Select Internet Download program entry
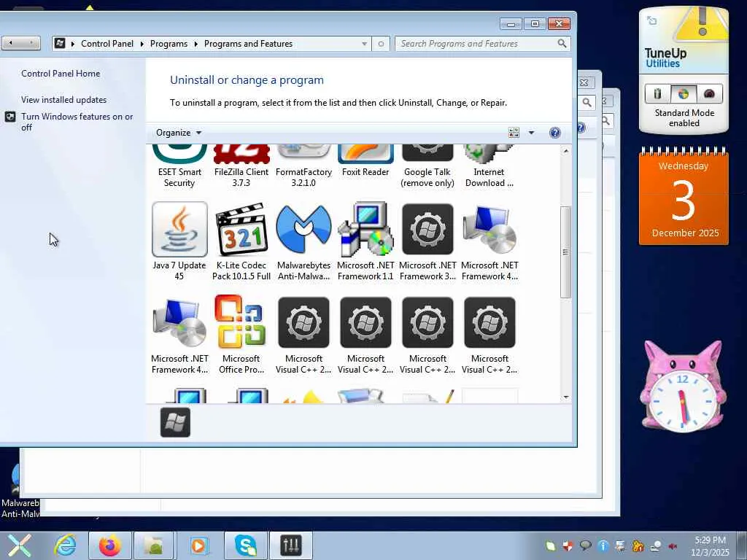This screenshot has height=560, width=747. coord(489,167)
